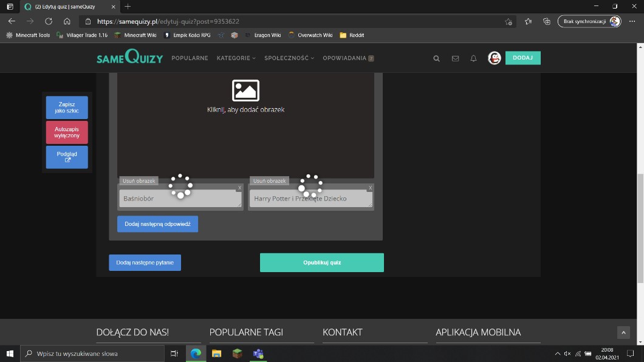The image size is (644, 362).
Task: Open the Minecraft app in Windows taskbar
Action: click(237, 353)
